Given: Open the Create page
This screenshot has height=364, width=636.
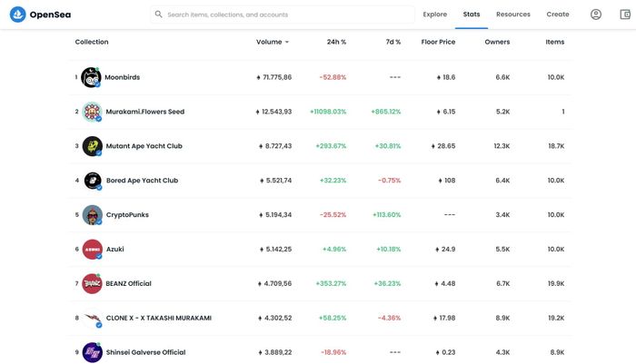Looking at the screenshot, I should pos(558,15).
